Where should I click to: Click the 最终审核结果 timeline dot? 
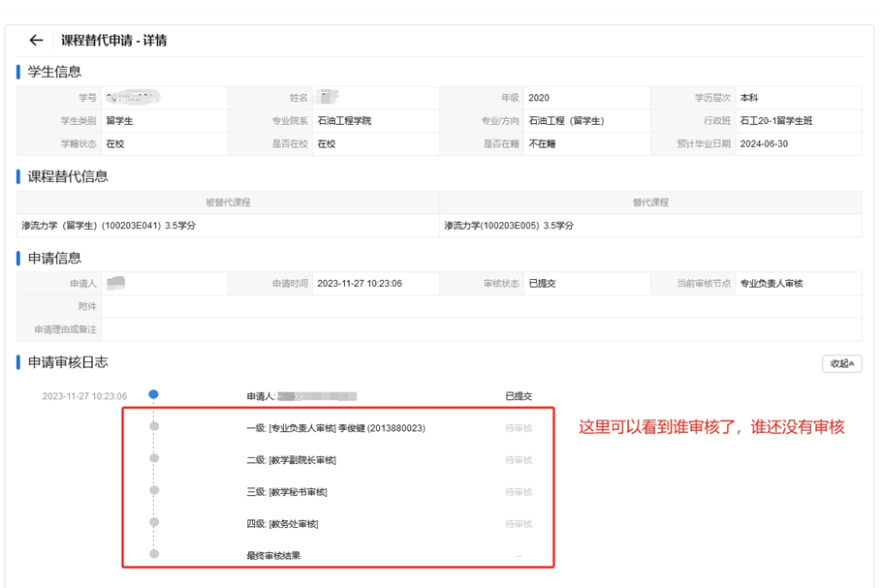click(x=153, y=554)
